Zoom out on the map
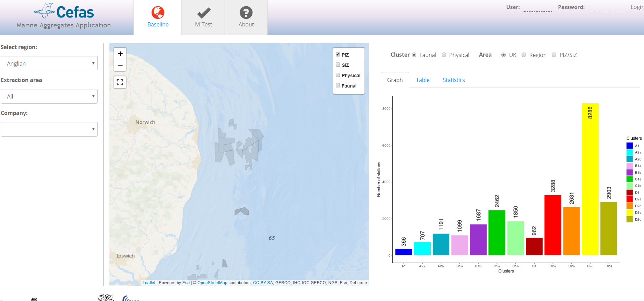The height and width of the screenshot is (301, 644). 120,65
